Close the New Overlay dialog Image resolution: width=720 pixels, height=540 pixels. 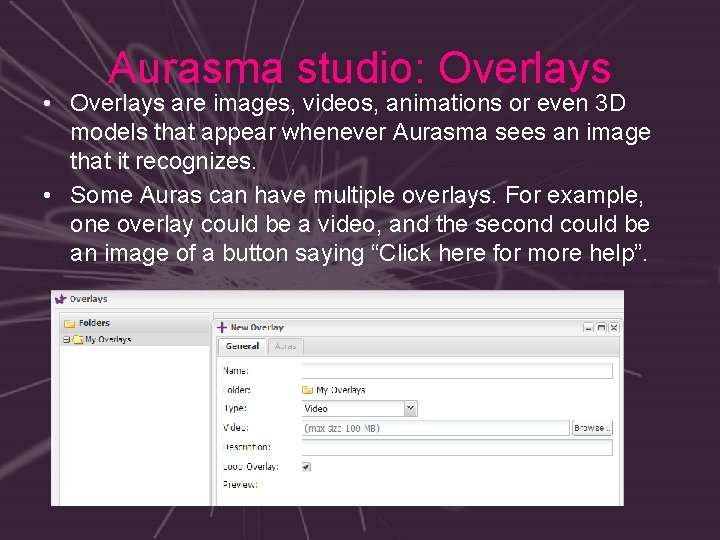click(x=614, y=327)
